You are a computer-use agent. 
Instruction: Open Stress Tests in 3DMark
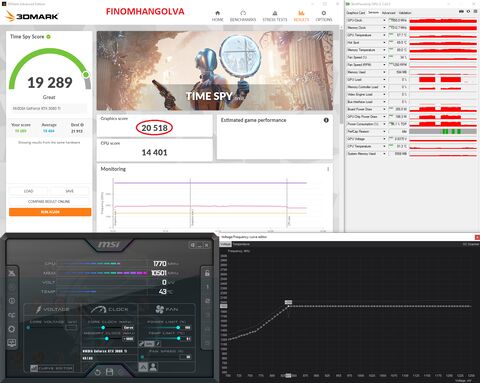click(x=275, y=16)
